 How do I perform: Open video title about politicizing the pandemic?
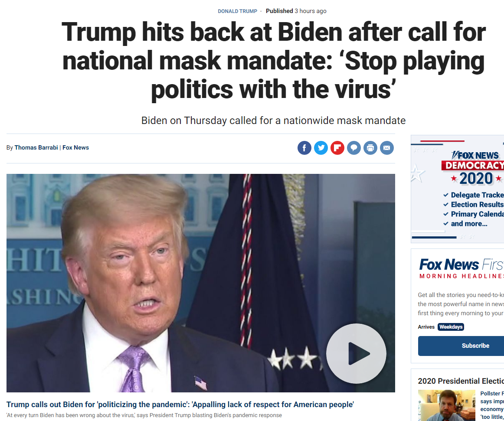pyautogui.click(x=180, y=404)
